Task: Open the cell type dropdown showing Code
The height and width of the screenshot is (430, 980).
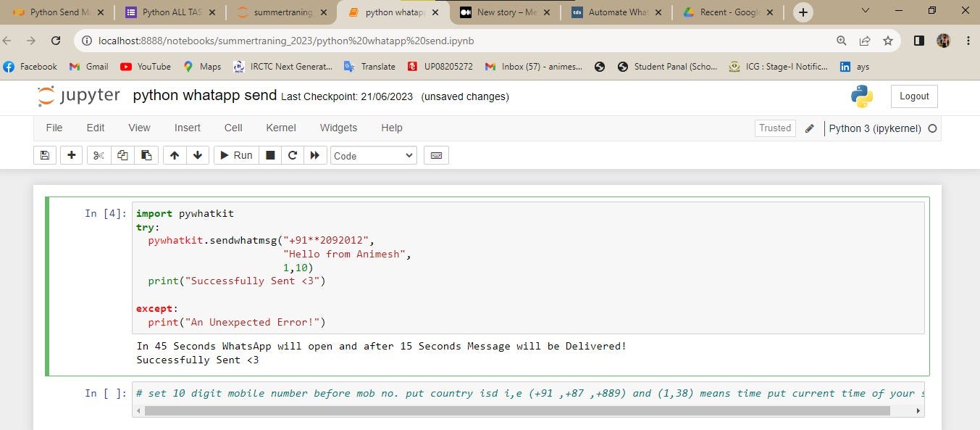Action: tap(373, 154)
